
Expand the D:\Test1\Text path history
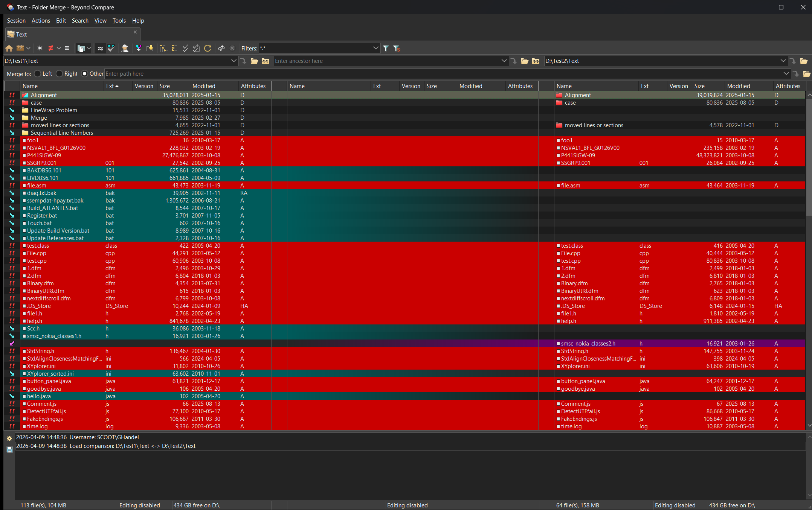(x=234, y=61)
